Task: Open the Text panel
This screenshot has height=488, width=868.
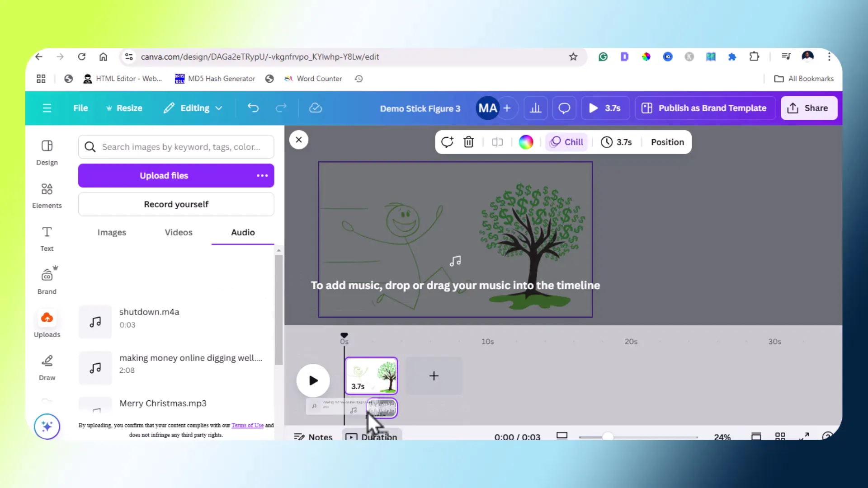Action: pos(47,239)
